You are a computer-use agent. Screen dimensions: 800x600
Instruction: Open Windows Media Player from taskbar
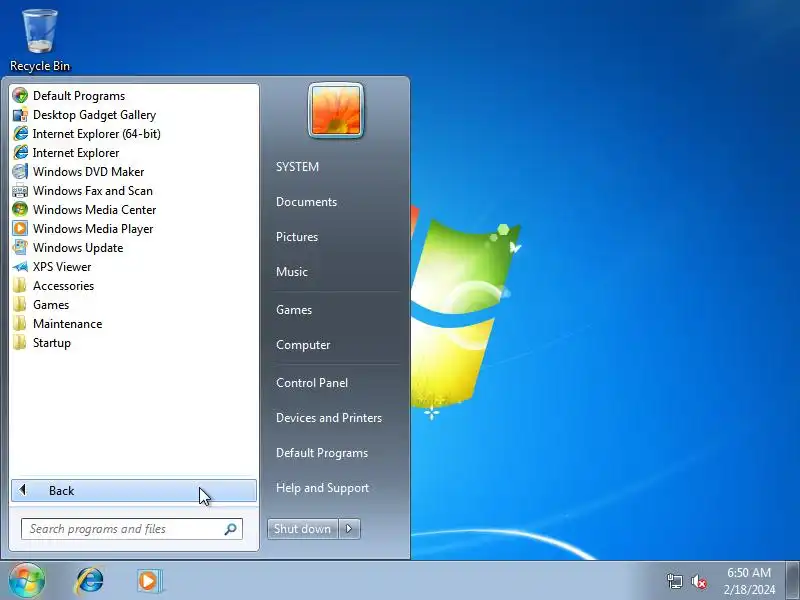click(149, 581)
